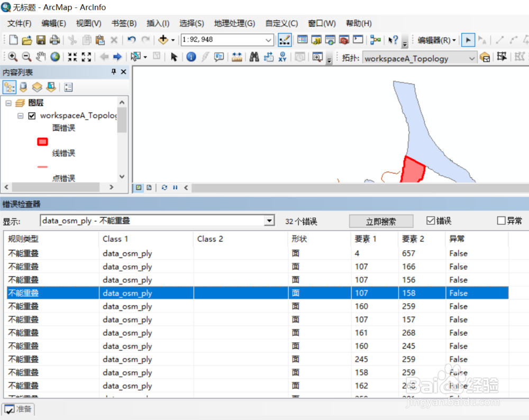
Task: Switch to List By Drawing Order
Action: pos(9,87)
